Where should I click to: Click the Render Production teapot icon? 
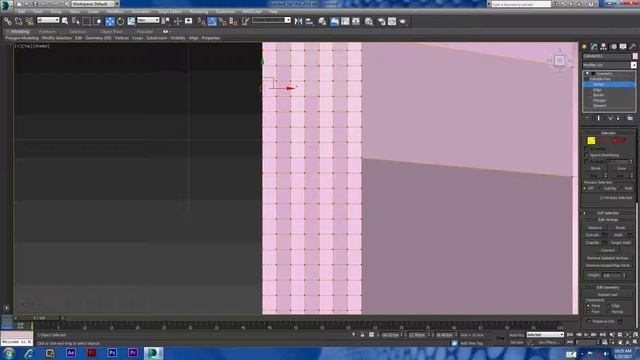[x=403, y=21]
